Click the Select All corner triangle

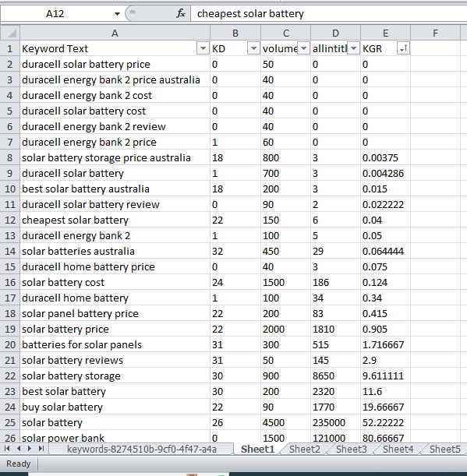[x=10, y=33]
